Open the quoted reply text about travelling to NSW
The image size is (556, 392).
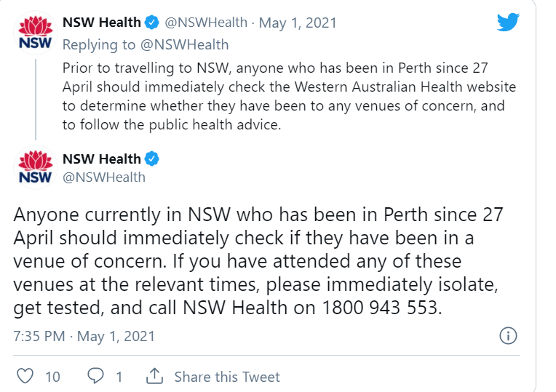[289, 96]
